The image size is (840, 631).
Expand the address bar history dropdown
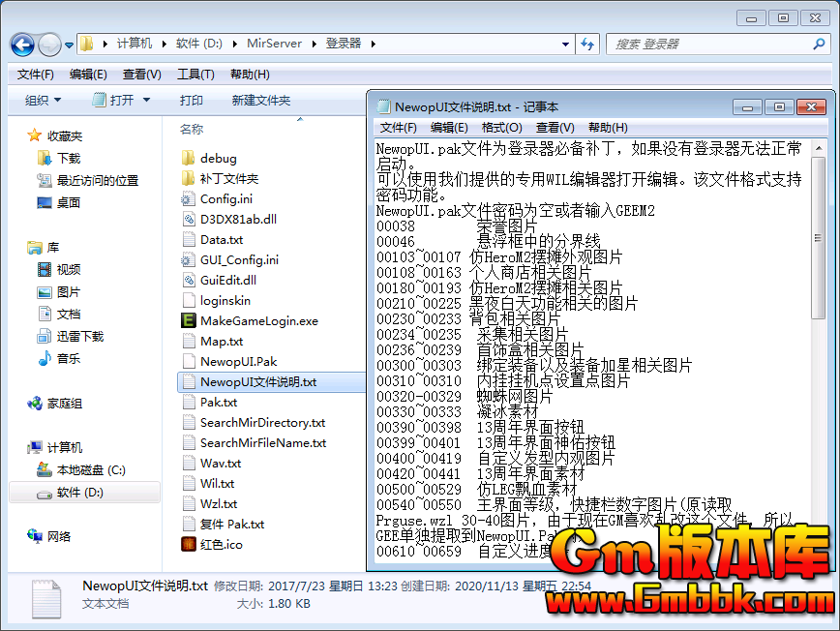565,45
